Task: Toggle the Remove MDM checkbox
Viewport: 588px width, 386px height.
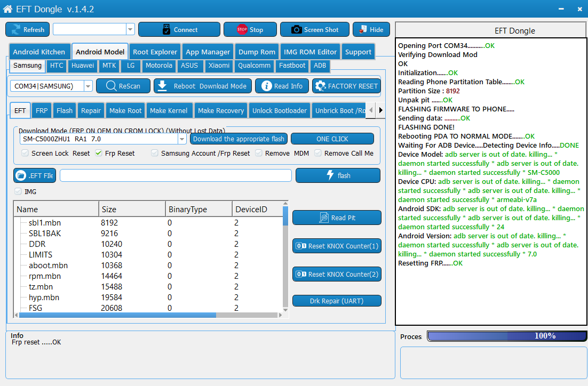Action: coord(259,154)
